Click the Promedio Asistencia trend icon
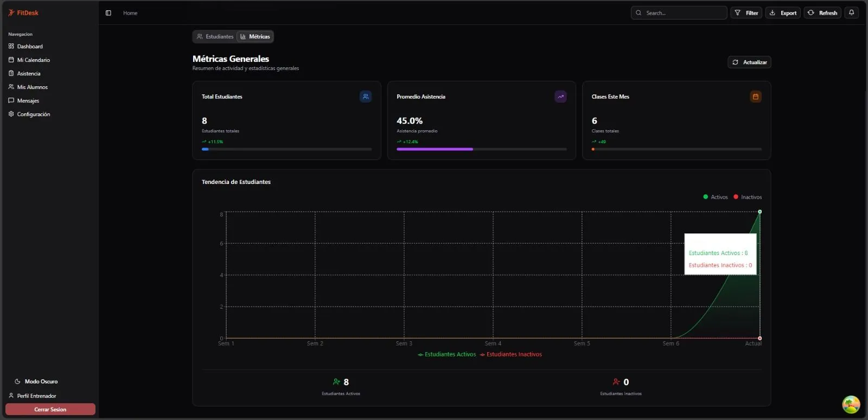868x420 pixels. click(560, 97)
